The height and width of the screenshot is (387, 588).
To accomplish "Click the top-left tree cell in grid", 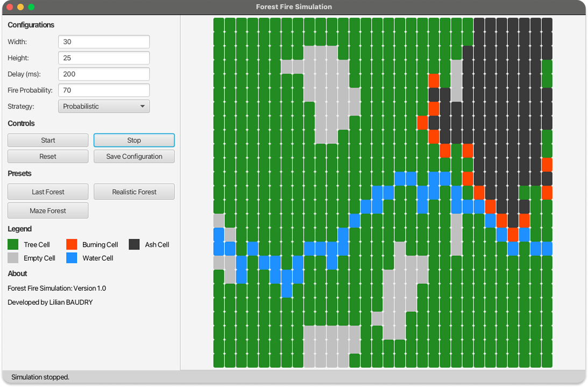I will 218,25.
